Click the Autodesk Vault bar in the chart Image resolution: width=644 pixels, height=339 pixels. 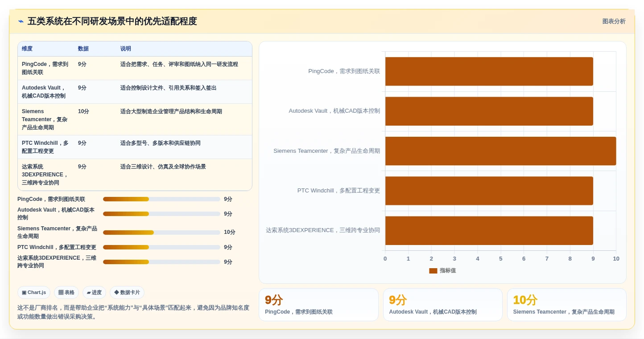489,111
